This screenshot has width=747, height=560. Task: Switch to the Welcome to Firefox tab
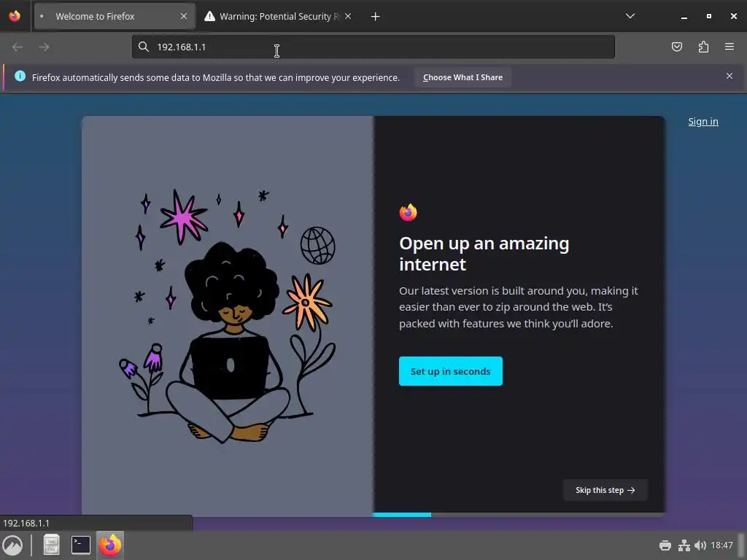point(115,16)
